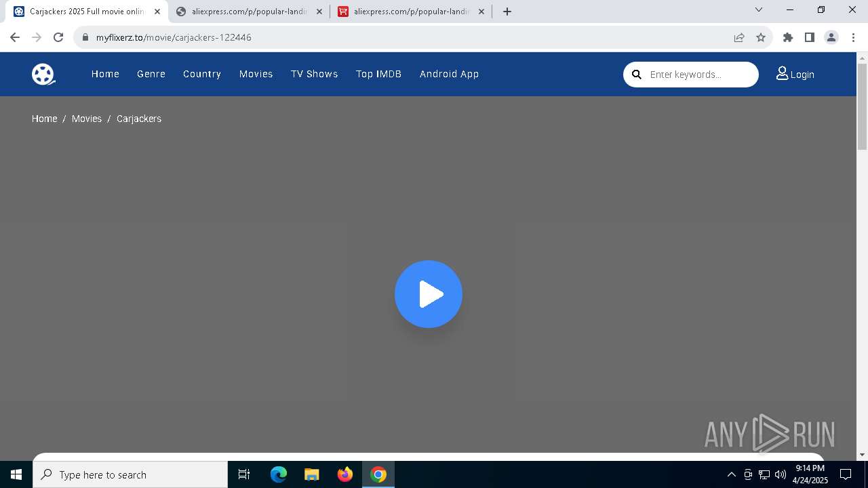This screenshot has height=488, width=868.
Task: Open the Chrome three-dot menu
Action: click(x=853, y=37)
